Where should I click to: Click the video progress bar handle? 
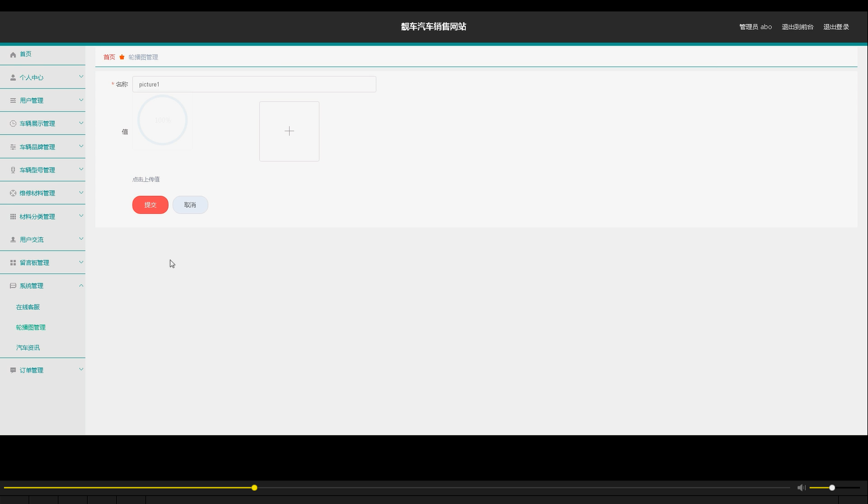point(254,487)
